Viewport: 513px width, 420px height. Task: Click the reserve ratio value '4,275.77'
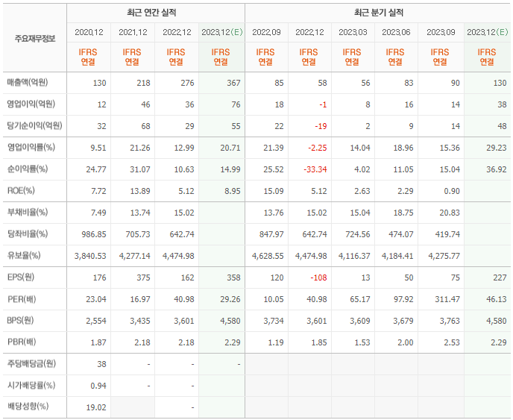[x=444, y=257]
